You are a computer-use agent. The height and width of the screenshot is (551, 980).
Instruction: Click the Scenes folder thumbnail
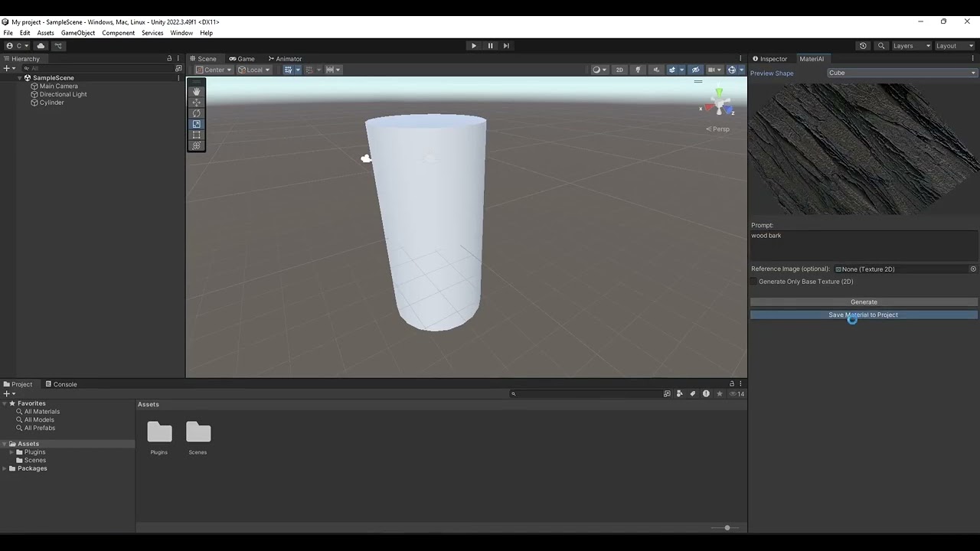[198, 433]
